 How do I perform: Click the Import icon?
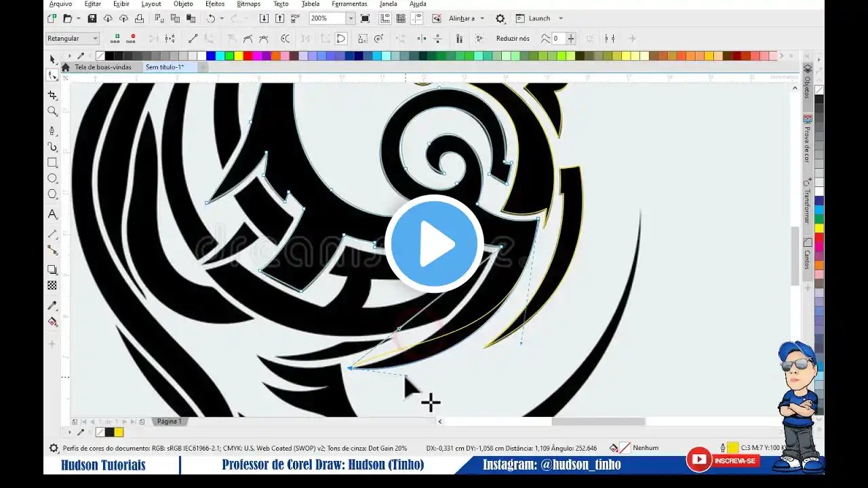[x=264, y=18]
